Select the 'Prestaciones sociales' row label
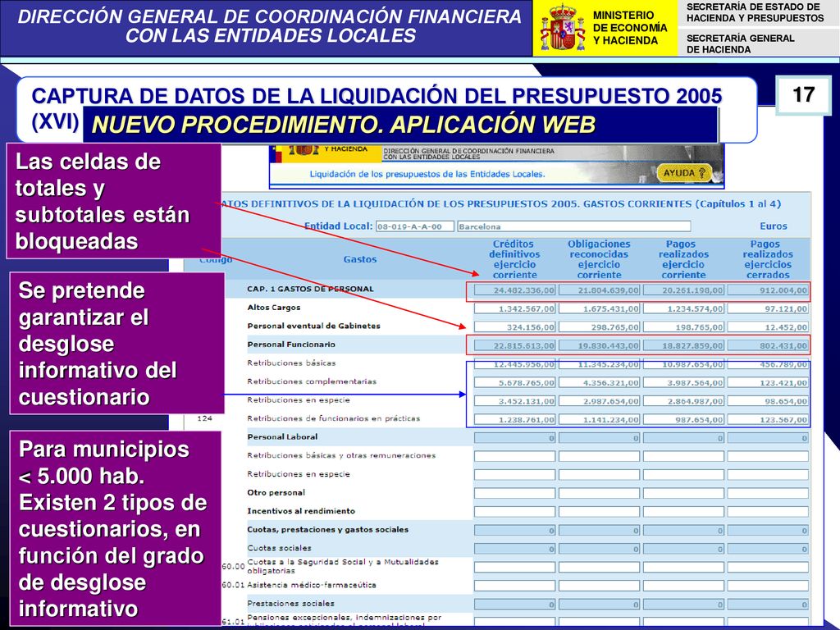The height and width of the screenshot is (630, 840). pos(290,603)
